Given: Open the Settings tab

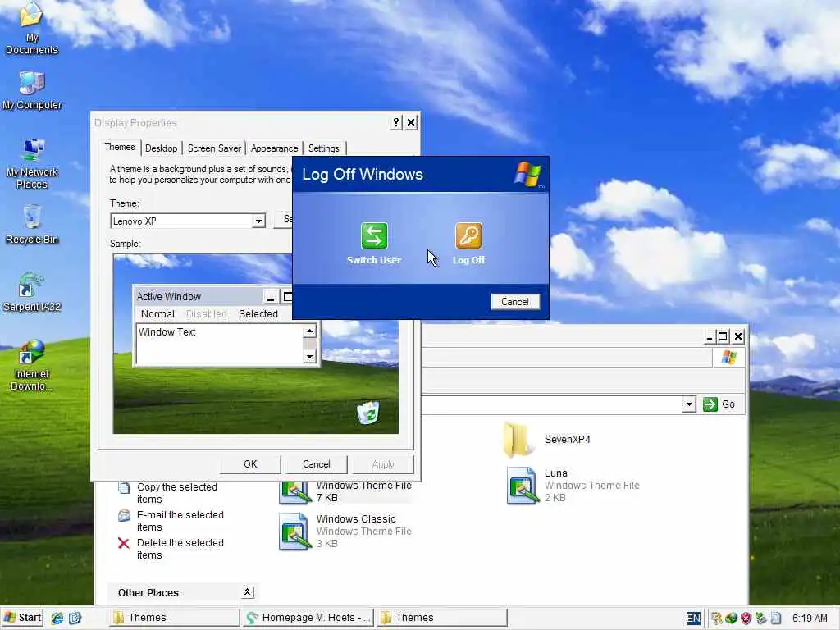Looking at the screenshot, I should [323, 148].
